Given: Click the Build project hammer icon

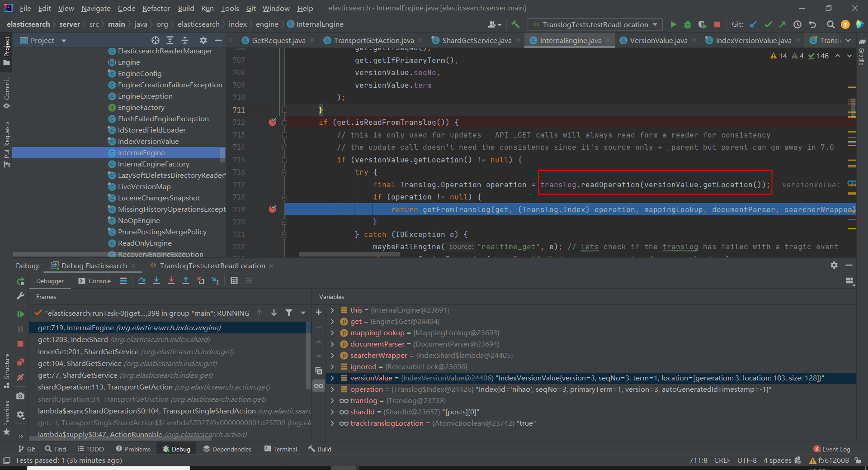Looking at the screenshot, I should click(515, 24).
